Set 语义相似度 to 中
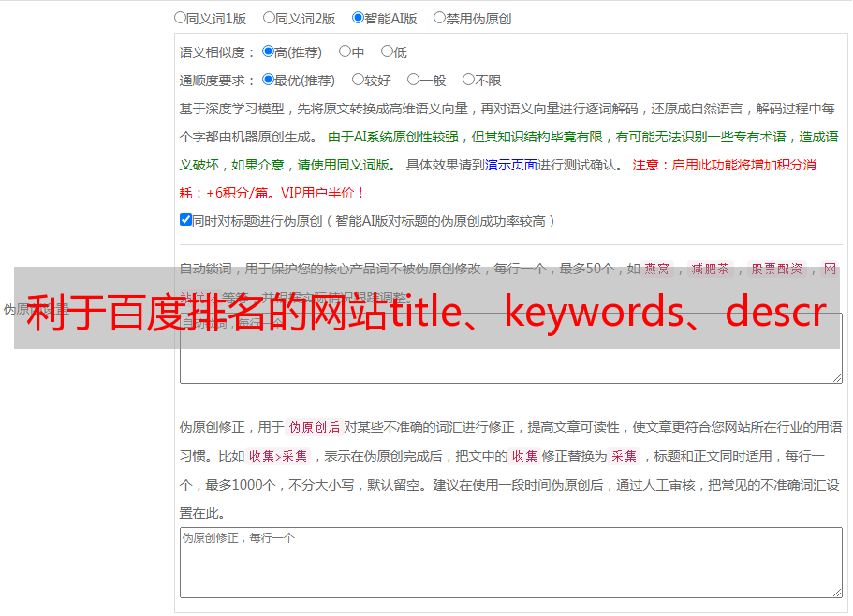The height and width of the screenshot is (616, 853). click(345, 51)
